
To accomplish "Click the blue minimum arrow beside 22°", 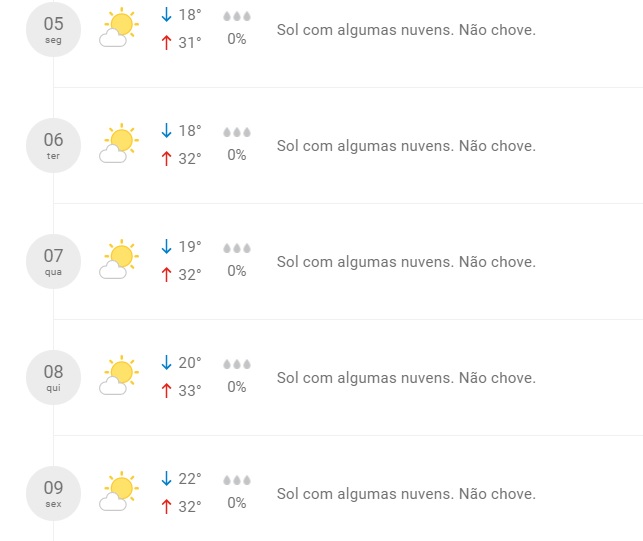I will pyautogui.click(x=166, y=479).
